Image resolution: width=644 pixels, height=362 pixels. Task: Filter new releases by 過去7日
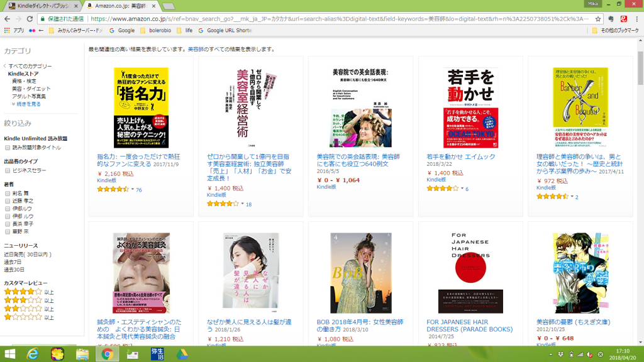tap(13, 262)
